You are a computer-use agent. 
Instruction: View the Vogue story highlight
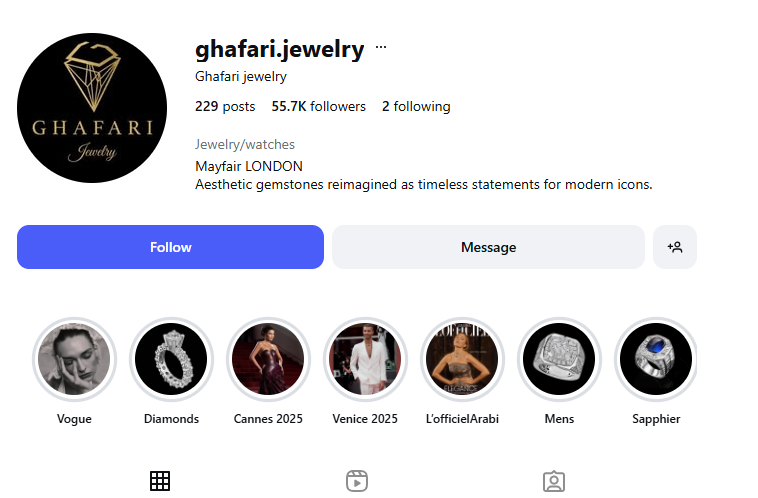[x=74, y=359]
